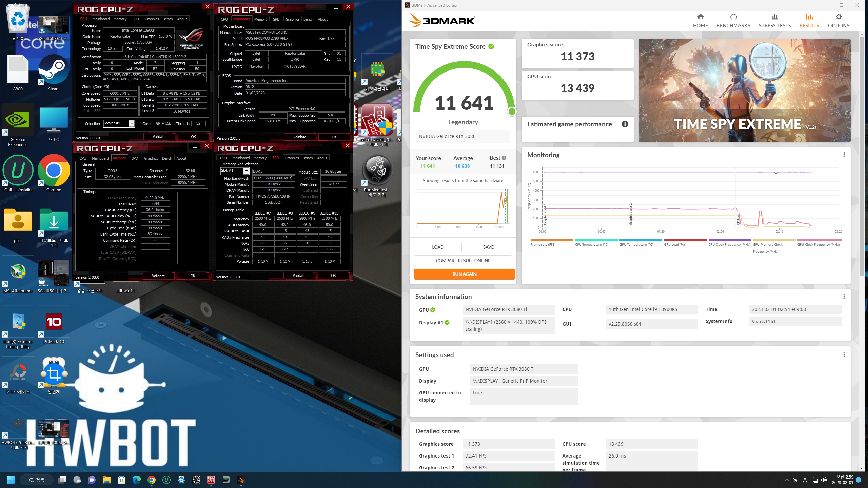This screenshot has width=868, height=488.
Task: Click the CPU Temperature legend color bar
Action: [x=596, y=240]
